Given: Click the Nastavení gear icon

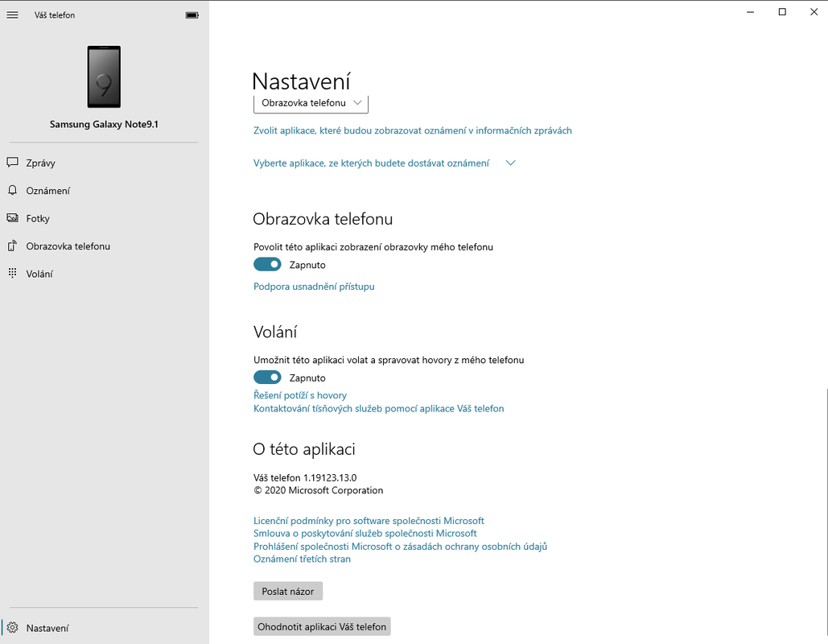Looking at the screenshot, I should [12, 628].
